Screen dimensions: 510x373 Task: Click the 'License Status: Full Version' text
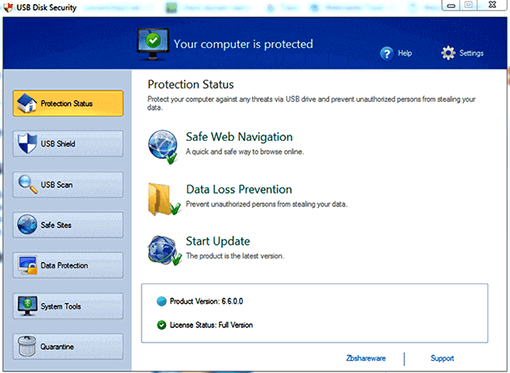pos(211,325)
